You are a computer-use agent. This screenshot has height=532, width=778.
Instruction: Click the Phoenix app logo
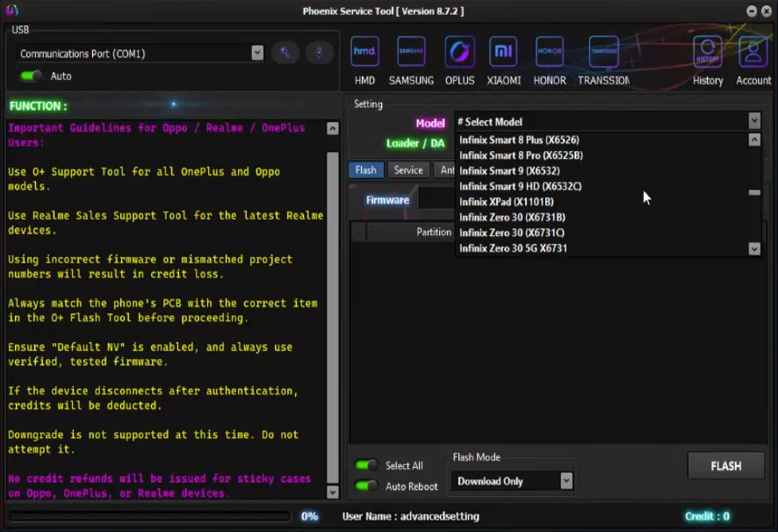[11, 10]
